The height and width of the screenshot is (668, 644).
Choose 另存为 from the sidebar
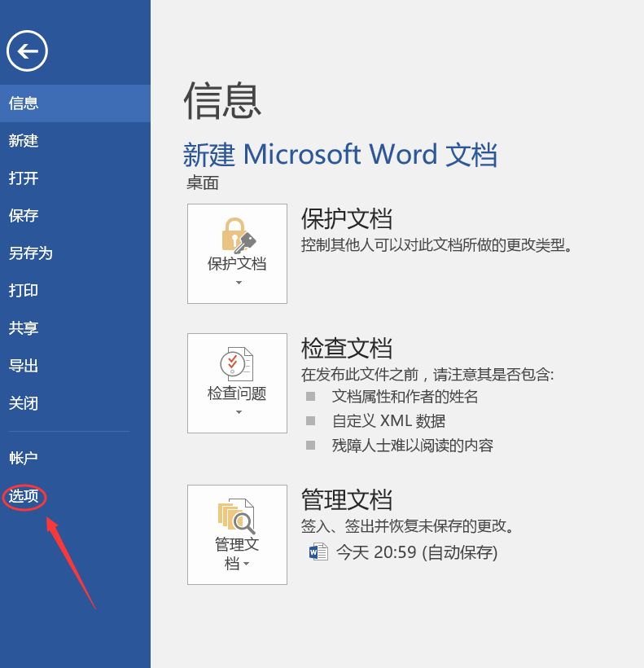pos(75,253)
